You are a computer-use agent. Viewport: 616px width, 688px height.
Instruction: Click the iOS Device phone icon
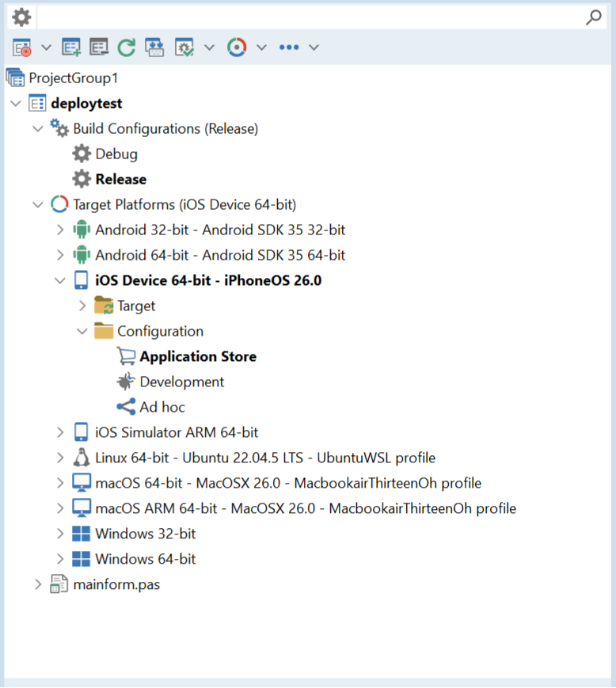coord(82,280)
